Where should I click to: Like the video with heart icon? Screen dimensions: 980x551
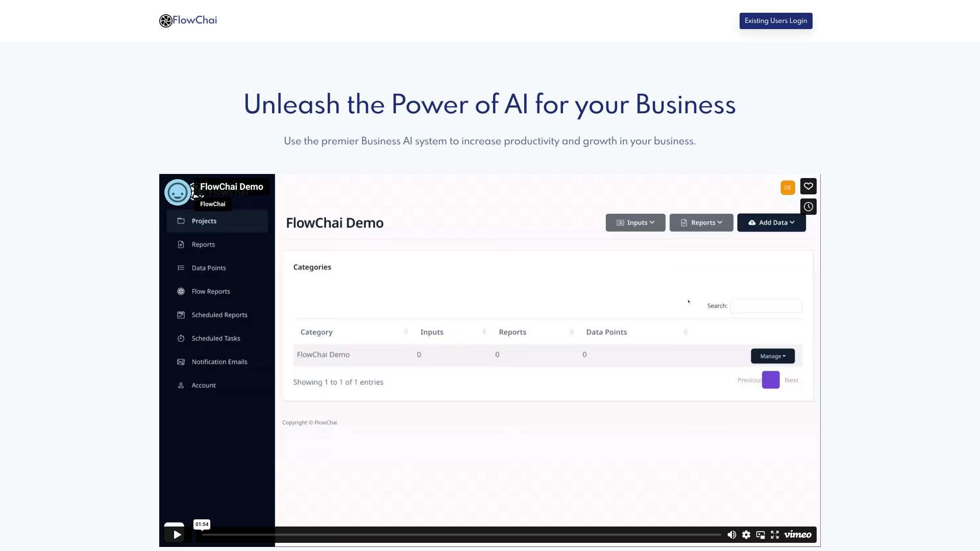tap(808, 186)
